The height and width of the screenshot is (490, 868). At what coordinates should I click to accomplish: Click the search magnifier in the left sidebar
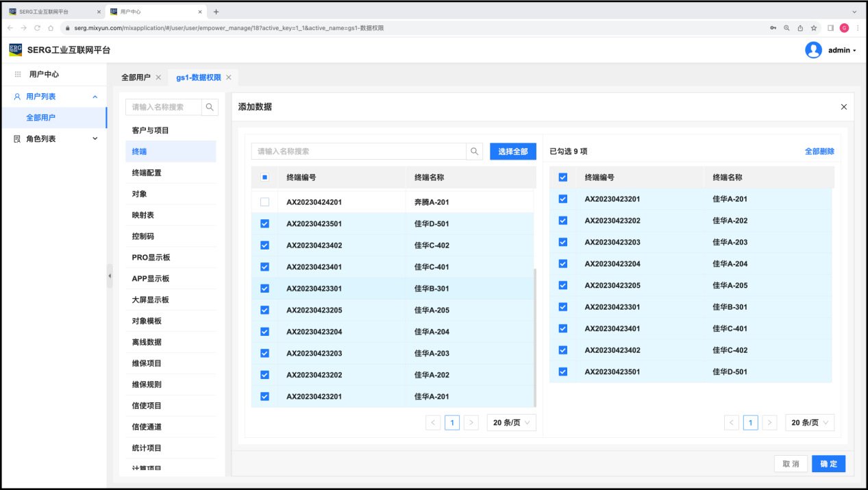pos(210,107)
